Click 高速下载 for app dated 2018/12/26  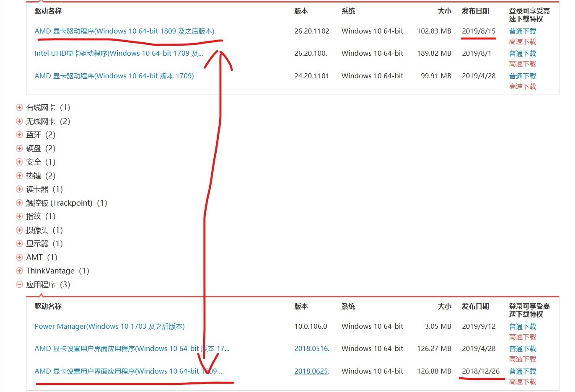click(x=523, y=382)
